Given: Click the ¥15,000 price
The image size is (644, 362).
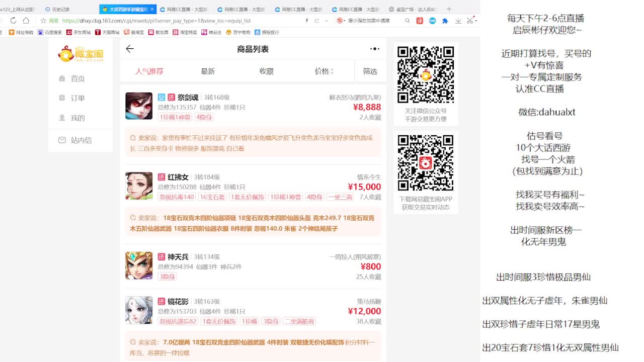Looking at the screenshot, I should (x=364, y=187).
